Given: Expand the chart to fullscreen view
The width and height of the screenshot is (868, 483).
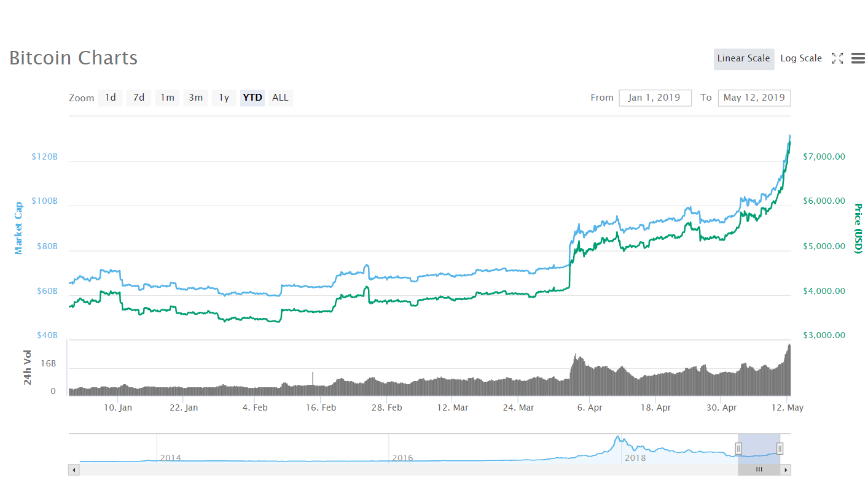Looking at the screenshot, I should 837,58.
